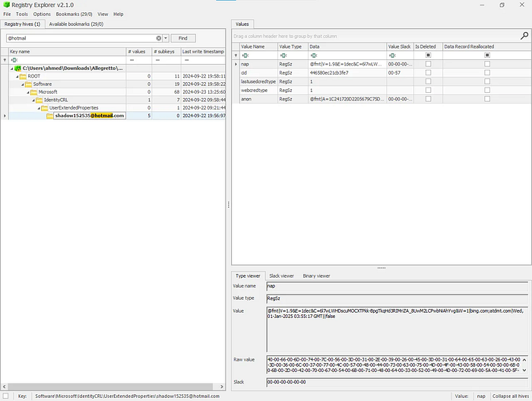This screenshot has width=532, height=401.
Task: Switch to Binary viewer tab
Action: pos(316,276)
